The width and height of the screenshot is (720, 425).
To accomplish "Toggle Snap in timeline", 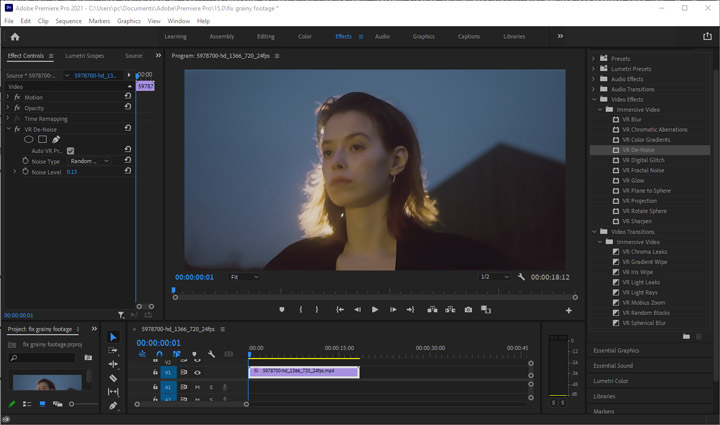I will click(x=159, y=354).
